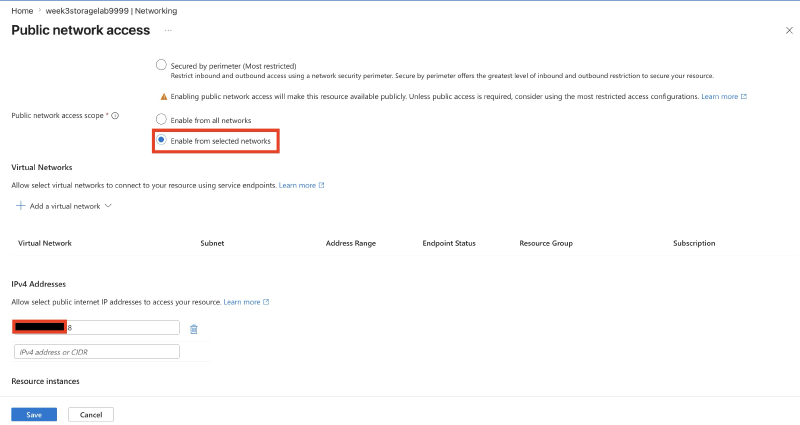Delete the listed IPv4 address entry

pyautogui.click(x=194, y=329)
